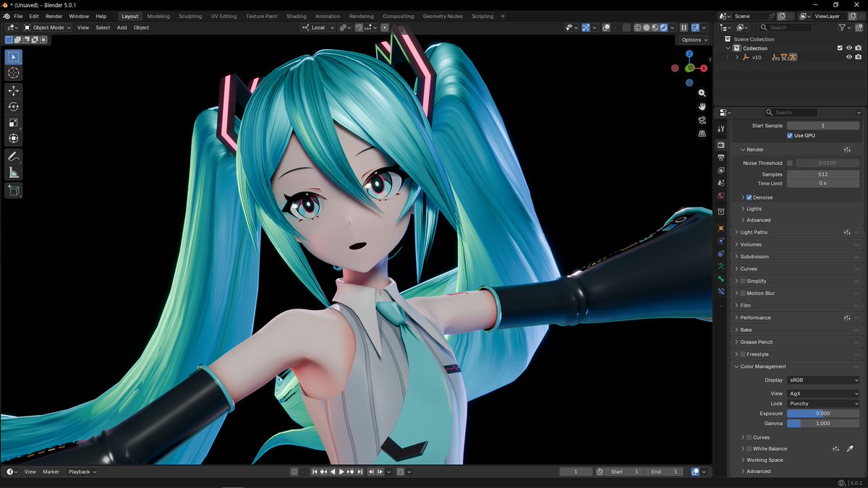Toggle camera view gizmo icon
Image resolution: width=868 pixels, height=488 pixels.
pyautogui.click(x=702, y=120)
